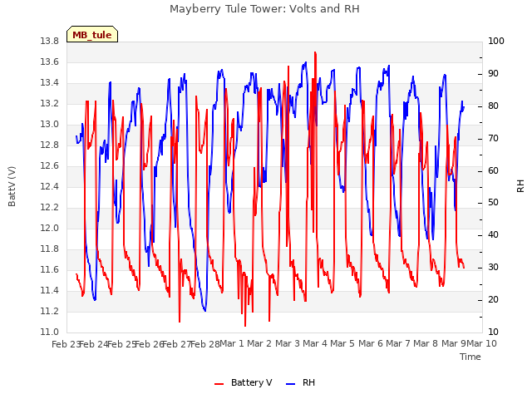
Task: Click the 60 right axis tick value
Action: pyautogui.click(x=493, y=170)
